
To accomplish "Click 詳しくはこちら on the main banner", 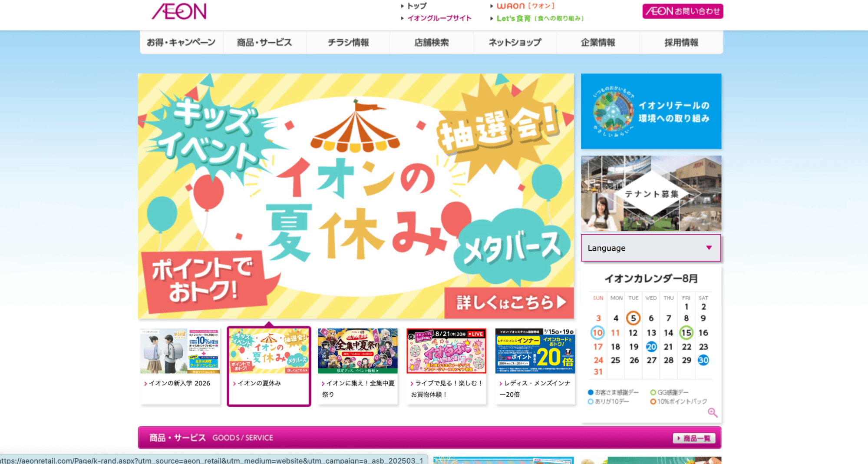I will (509, 302).
